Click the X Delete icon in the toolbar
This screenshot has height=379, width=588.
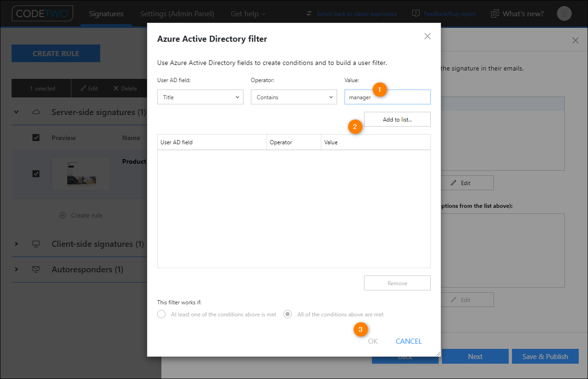click(116, 88)
